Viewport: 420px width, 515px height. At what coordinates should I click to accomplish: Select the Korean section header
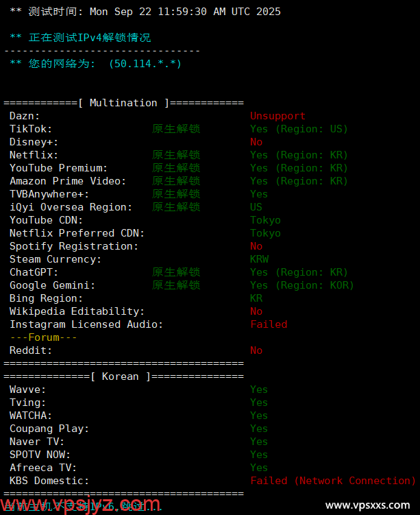click(x=124, y=376)
